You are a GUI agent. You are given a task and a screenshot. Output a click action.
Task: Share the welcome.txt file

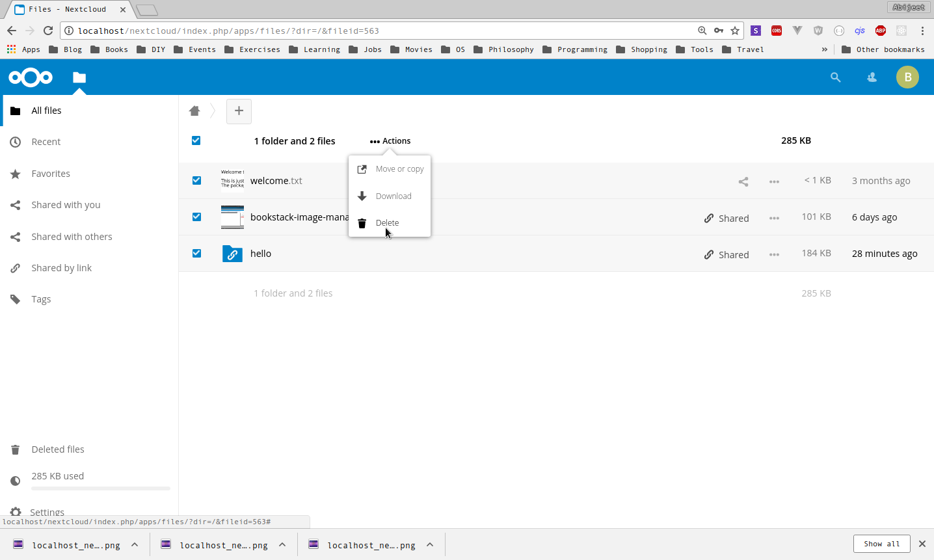pyautogui.click(x=743, y=181)
